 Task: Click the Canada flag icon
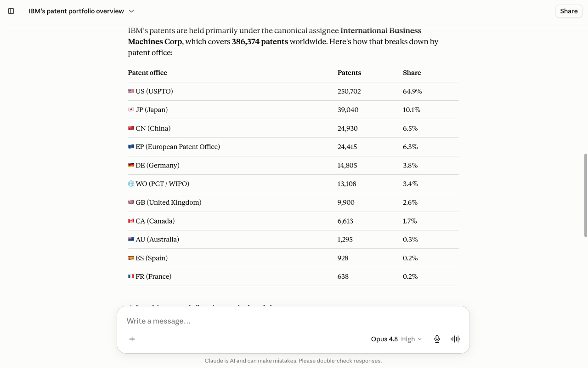pyautogui.click(x=131, y=221)
